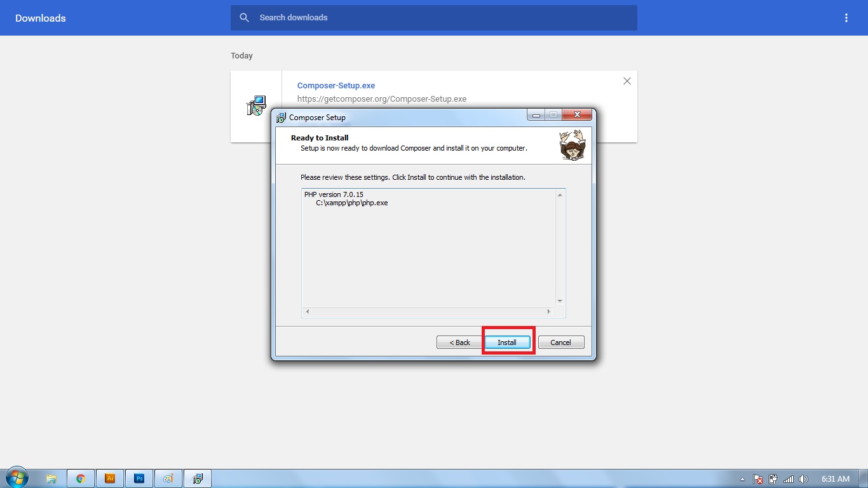Click the horizontal scrollbar right arrow
Screen dimensions: 868x488
point(549,312)
